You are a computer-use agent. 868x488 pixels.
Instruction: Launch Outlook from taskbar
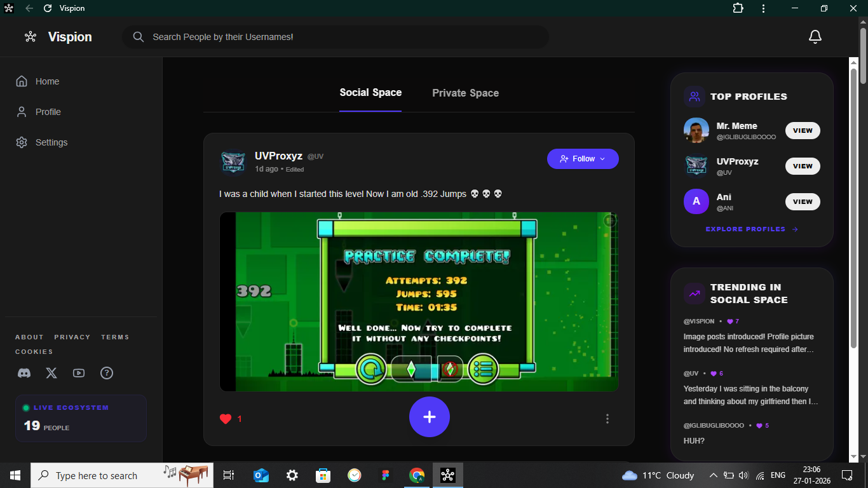tap(261, 475)
